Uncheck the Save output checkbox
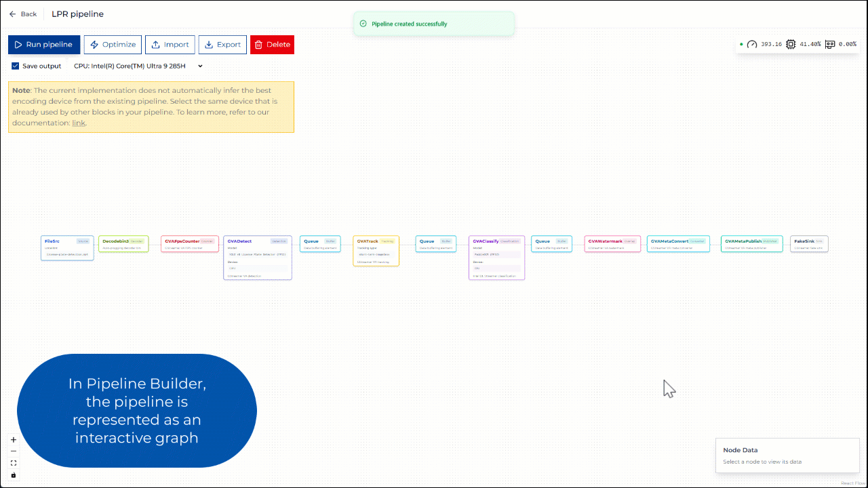Viewport: 868px width, 488px height. click(15, 66)
